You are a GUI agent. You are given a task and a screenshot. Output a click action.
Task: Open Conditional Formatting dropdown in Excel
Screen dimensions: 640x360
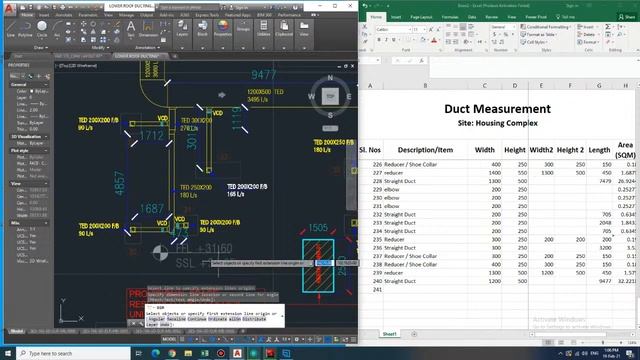click(x=546, y=27)
